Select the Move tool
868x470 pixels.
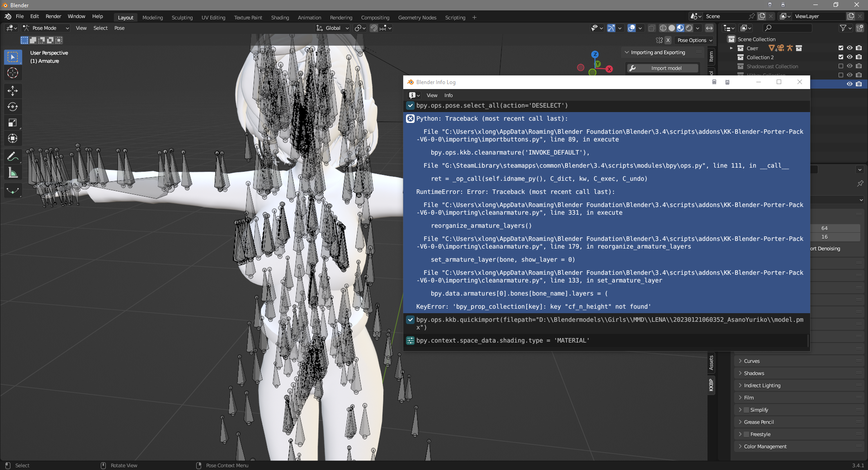pos(13,91)
